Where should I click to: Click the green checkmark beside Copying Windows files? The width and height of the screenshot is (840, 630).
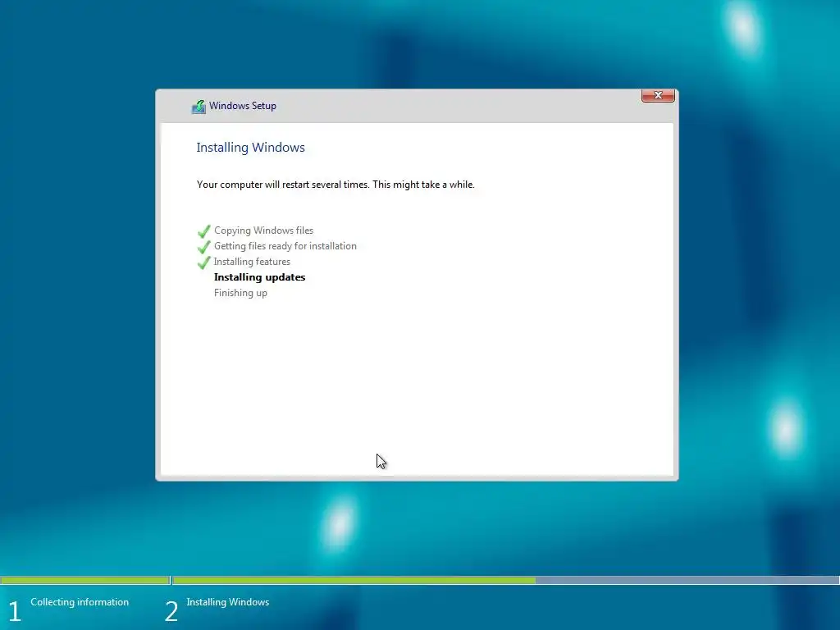(x=203, y=231)
